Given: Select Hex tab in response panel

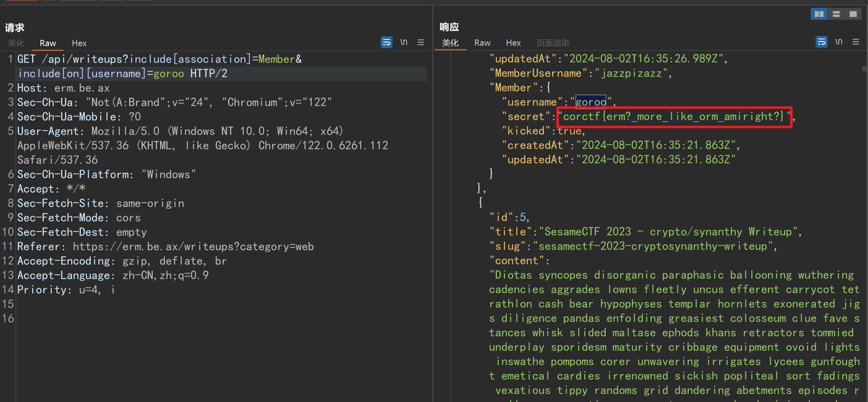Looking at the screenshot, I should [513, 43].
